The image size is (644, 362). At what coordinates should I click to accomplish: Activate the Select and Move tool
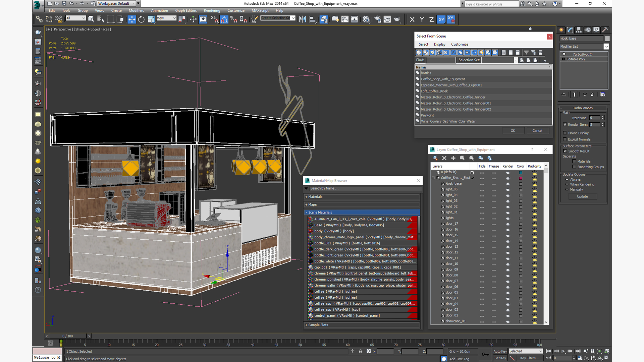click(x=132, y=19)
